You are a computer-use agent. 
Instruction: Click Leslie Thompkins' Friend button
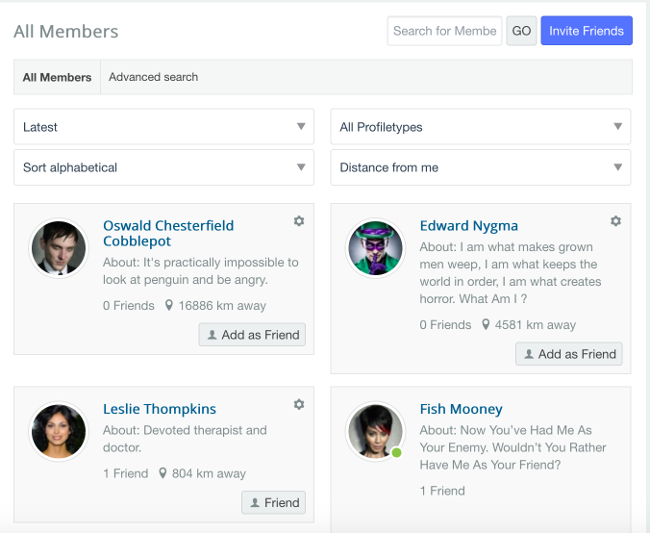(x=274, y=503)
